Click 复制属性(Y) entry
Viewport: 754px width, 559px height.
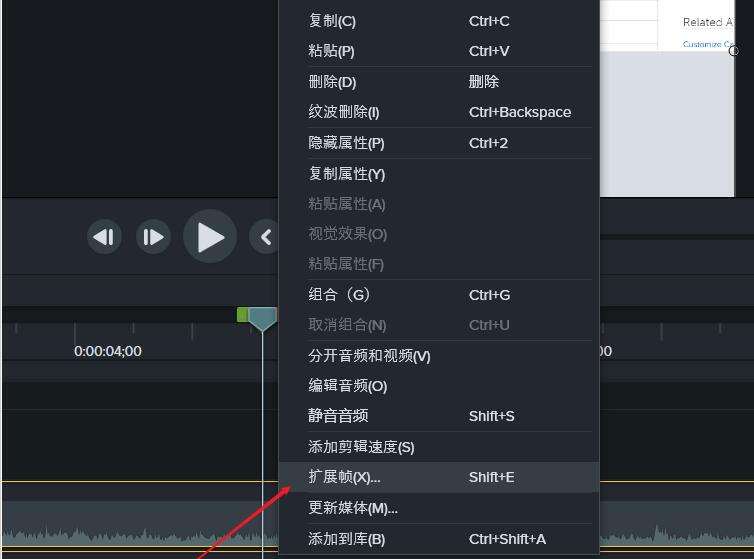tap(439, 174)
